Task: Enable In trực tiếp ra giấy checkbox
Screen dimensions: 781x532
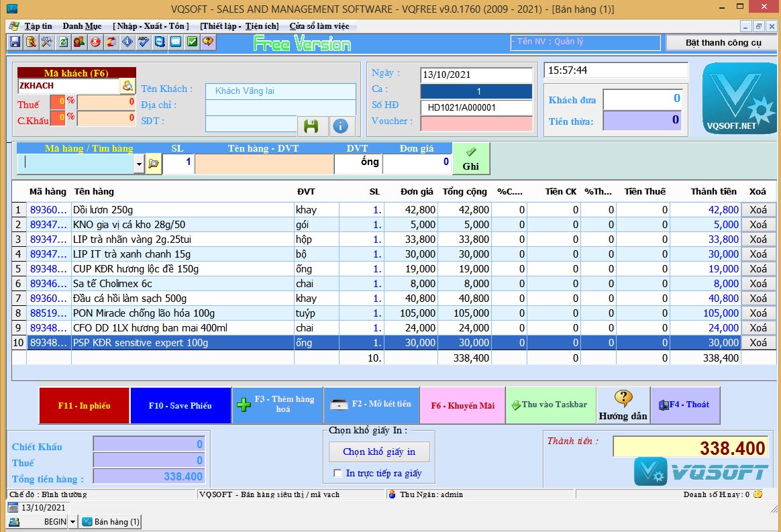Action: (x=337, y=473)
